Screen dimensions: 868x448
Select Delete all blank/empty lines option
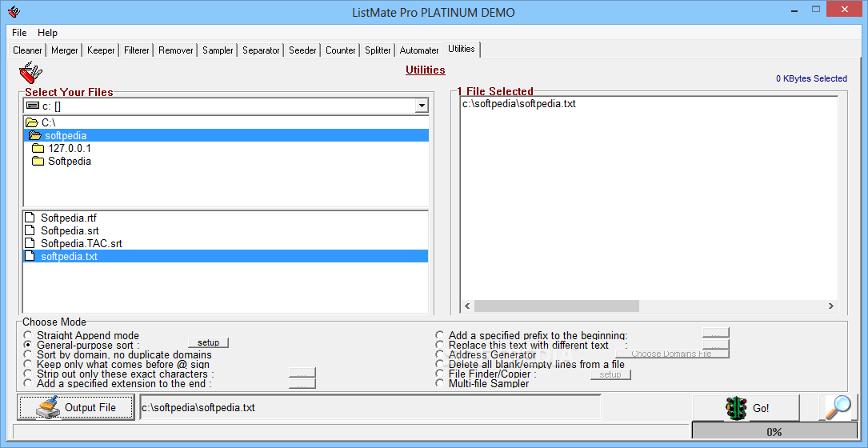pyautogui.click(x=439, y=364)
